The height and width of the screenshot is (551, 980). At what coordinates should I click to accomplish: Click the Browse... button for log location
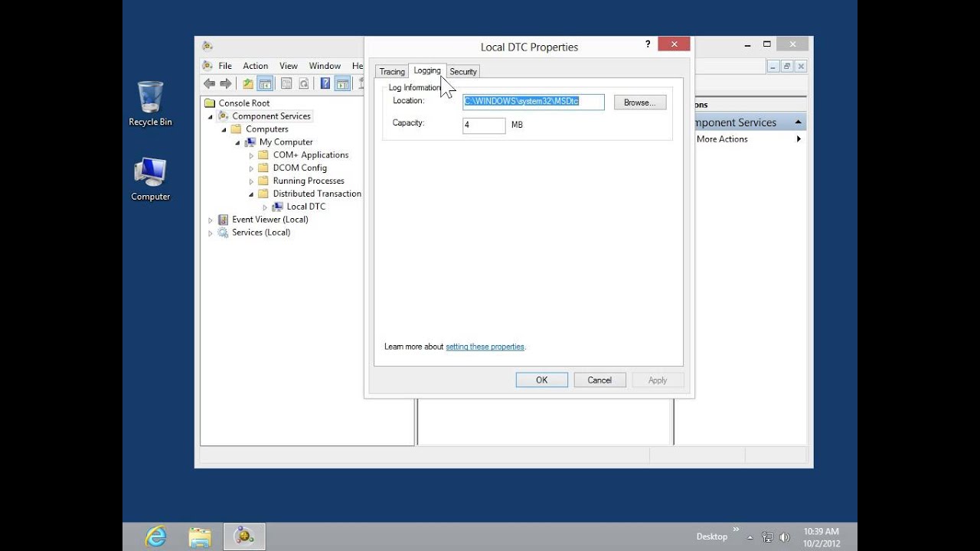[x=640, y=103]
